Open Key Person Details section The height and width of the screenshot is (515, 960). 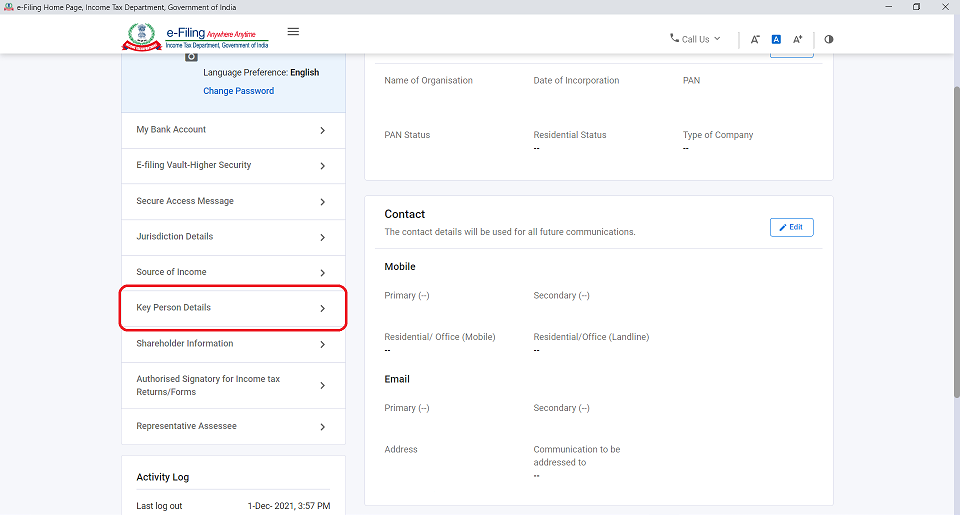232,308
